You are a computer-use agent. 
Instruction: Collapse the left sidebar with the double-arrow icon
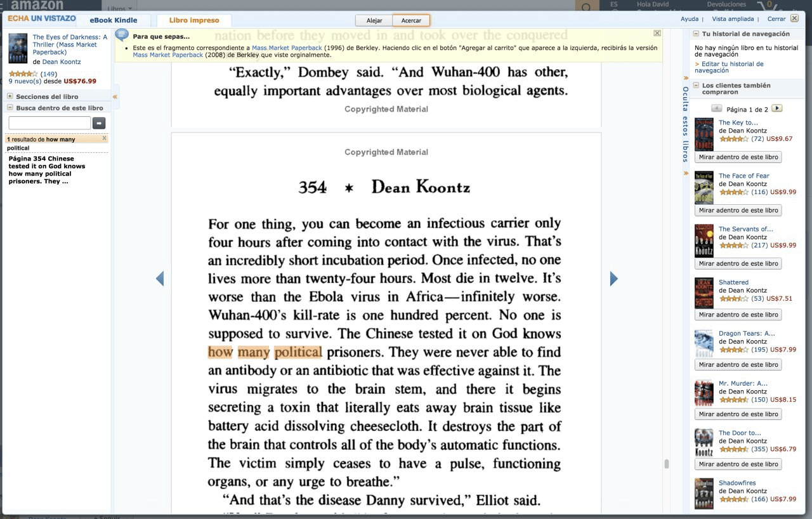pyautogui.click(x=115, y=97)
